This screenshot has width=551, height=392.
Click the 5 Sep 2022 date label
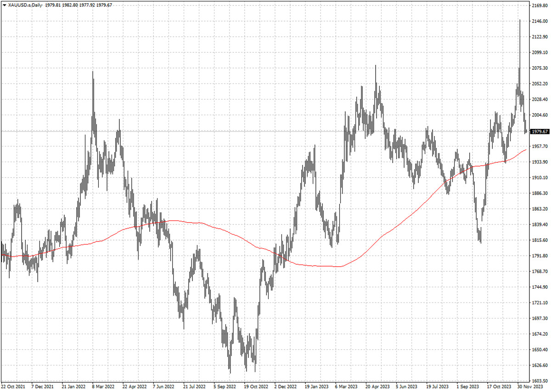pyautogui.click(x=225, y=387)
